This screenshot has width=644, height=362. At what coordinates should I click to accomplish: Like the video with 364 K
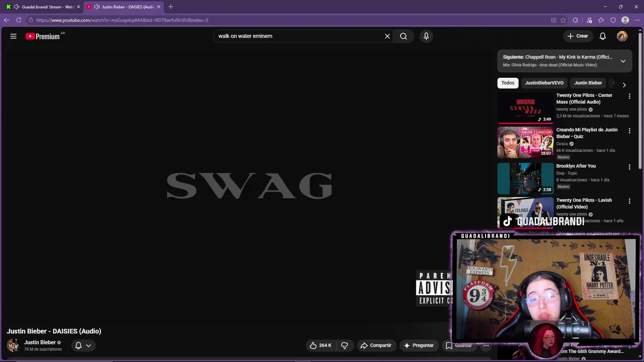point(321,345)
